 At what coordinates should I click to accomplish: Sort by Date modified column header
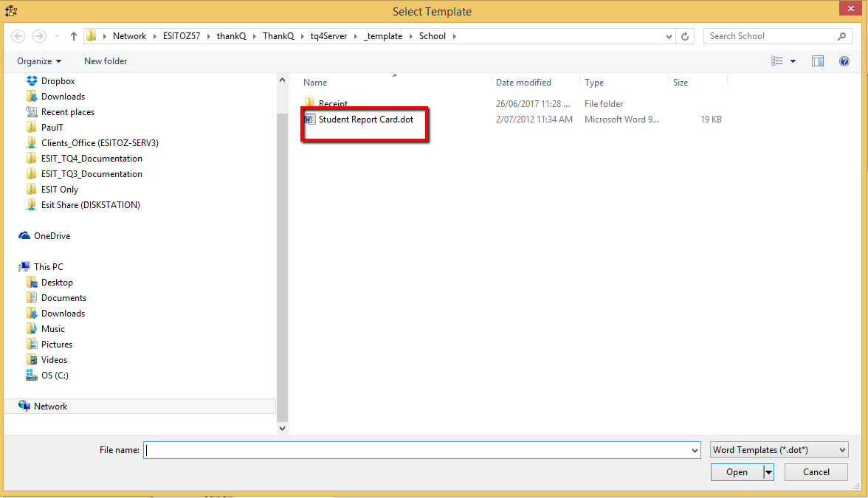[523, 83]
